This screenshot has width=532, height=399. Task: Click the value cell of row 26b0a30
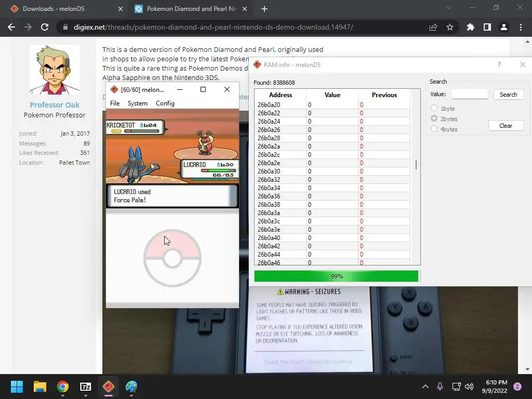332,171
